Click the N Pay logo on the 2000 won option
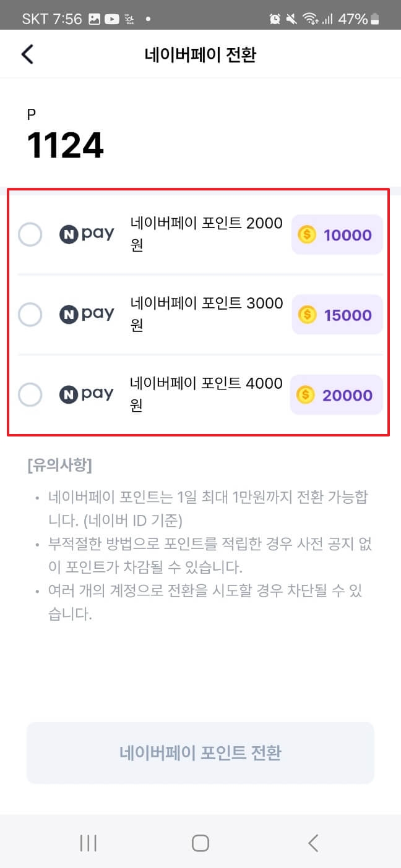This screenshot has width=401, height=868. [x=87, y=234]
